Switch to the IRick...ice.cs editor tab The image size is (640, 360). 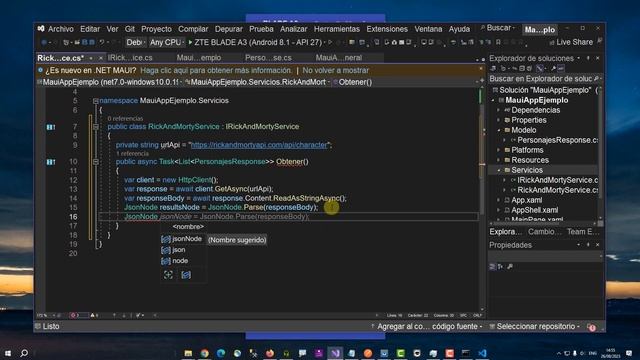coord(131,58)
